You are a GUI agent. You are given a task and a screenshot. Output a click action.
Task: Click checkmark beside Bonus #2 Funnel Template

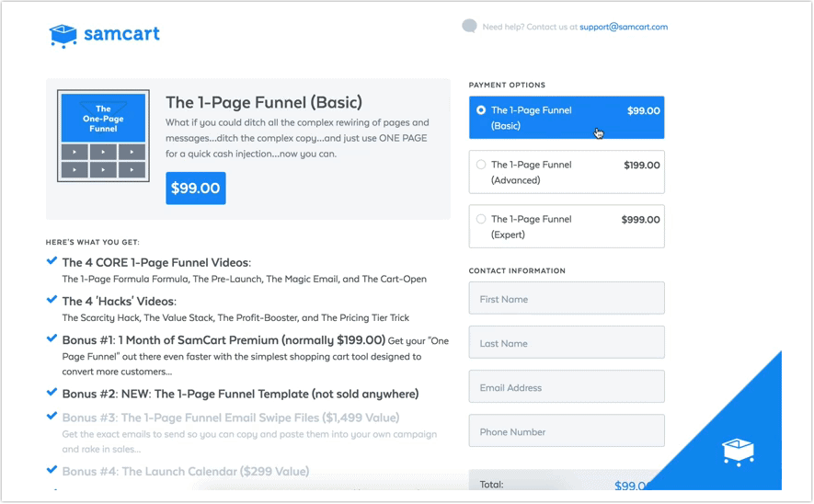coord(52,393)
